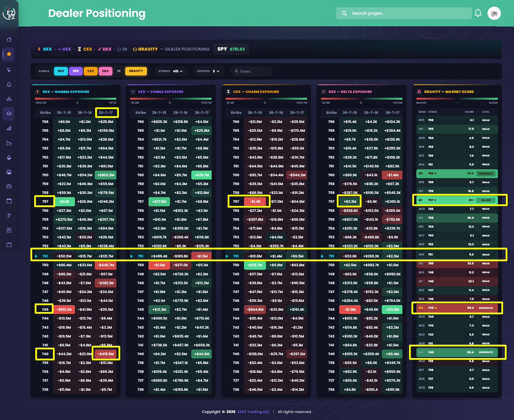Viewport: 514px width, 420px height.
Task: Focus the Ticker search field
Action: click(x=252, y=71)
